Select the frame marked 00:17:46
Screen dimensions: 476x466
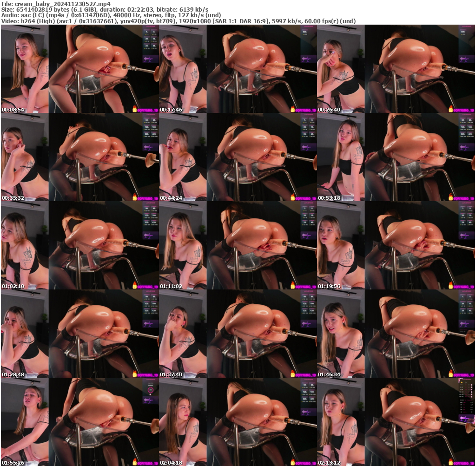pos(238,69)
